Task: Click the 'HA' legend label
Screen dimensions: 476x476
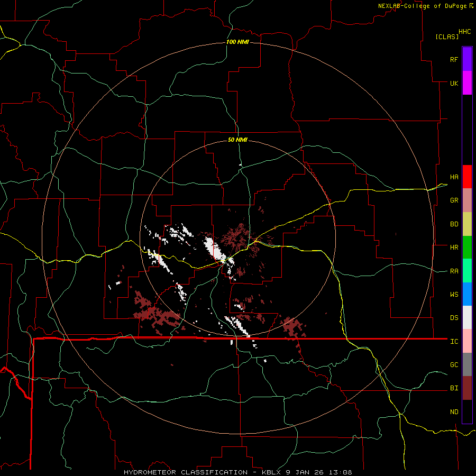Action: (x=454, y=177)
